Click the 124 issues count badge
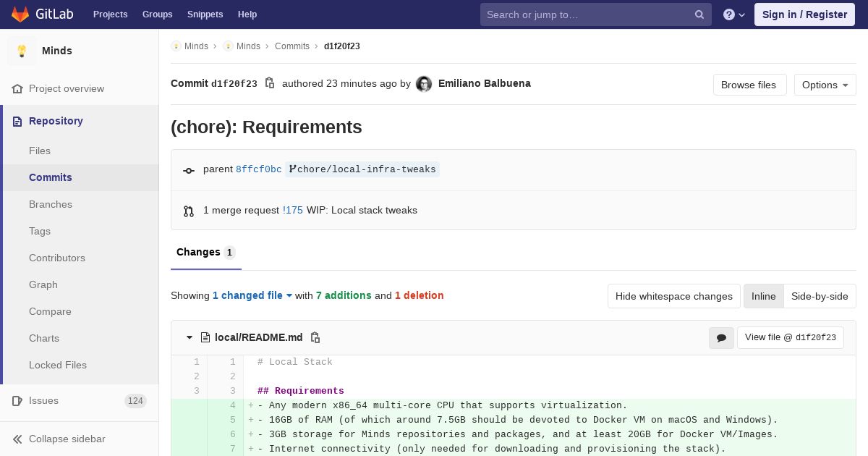This screenshot has width=868, height=456. tap(135, 401)
